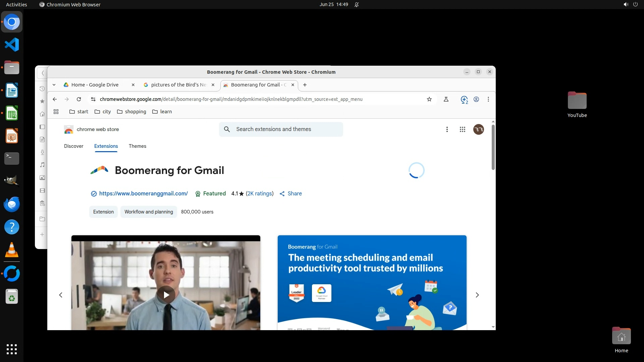This screenshot has width=644, height=362.
Task: Expand the tab search dropdown arrow
Action: point(54,85)
